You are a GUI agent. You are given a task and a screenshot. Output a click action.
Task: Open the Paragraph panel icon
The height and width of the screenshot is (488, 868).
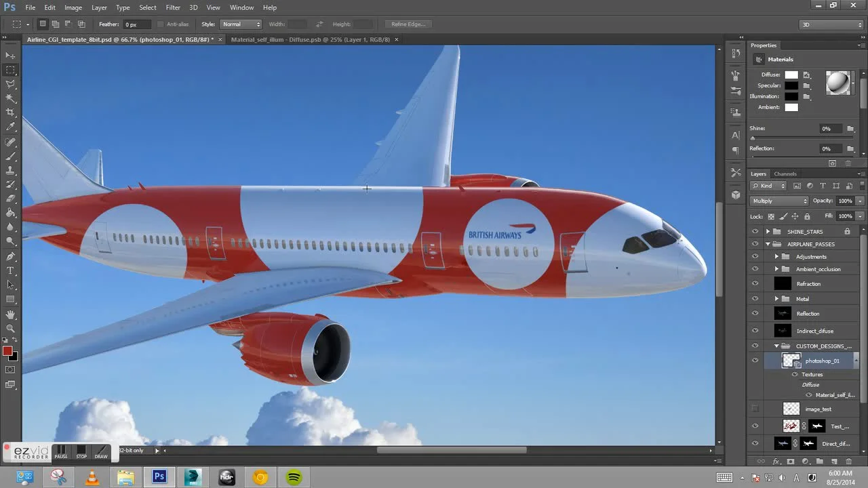click(x=736, y=150)
